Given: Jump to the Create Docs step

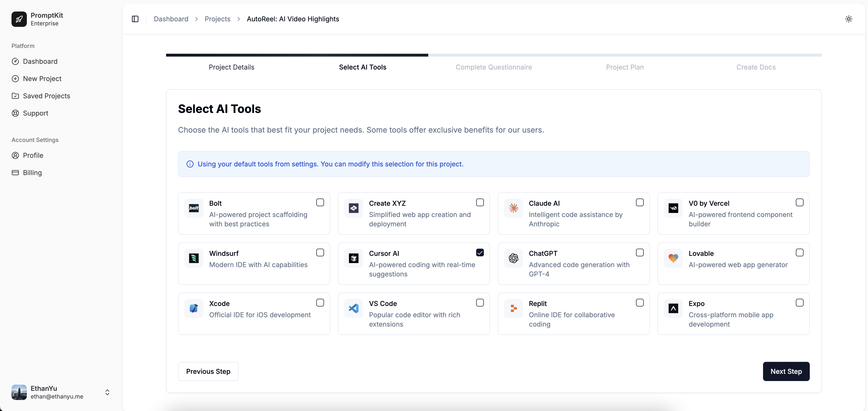Looking at the screenshot, I should click(x=756, y=67).
